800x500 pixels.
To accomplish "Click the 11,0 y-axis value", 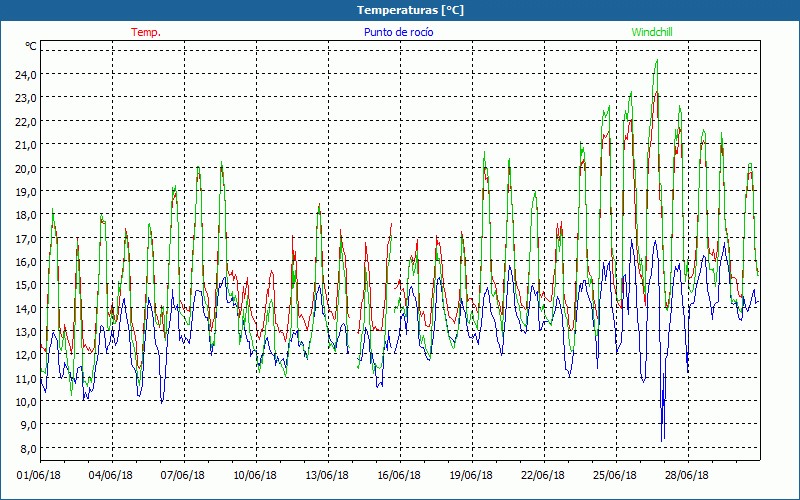I will click(x=26, y=379).
